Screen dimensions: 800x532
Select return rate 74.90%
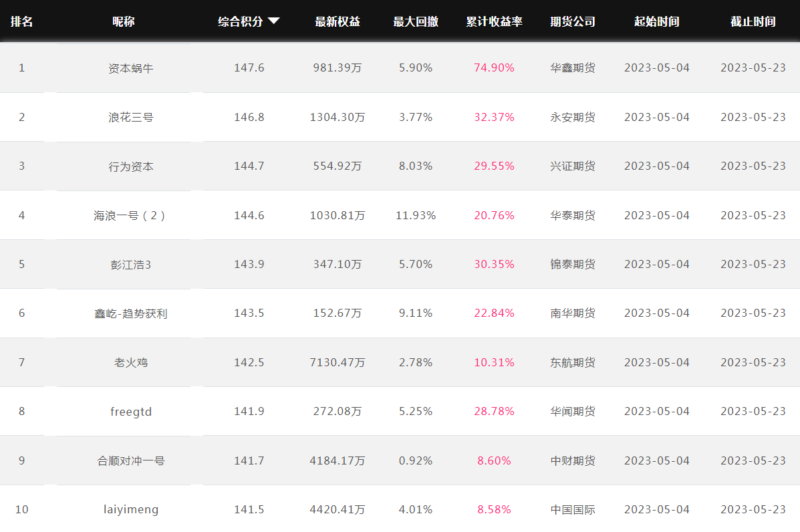(494, 68)
